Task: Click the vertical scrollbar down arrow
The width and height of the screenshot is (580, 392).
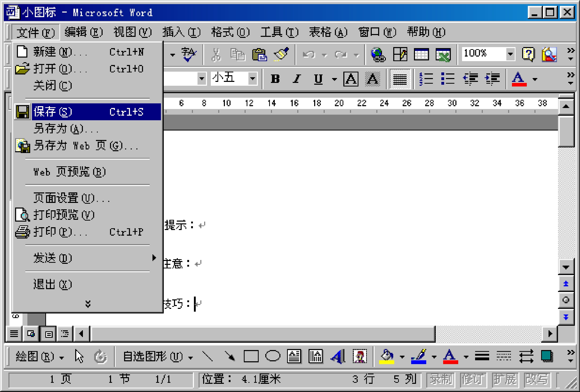Action: coord(566,267)
